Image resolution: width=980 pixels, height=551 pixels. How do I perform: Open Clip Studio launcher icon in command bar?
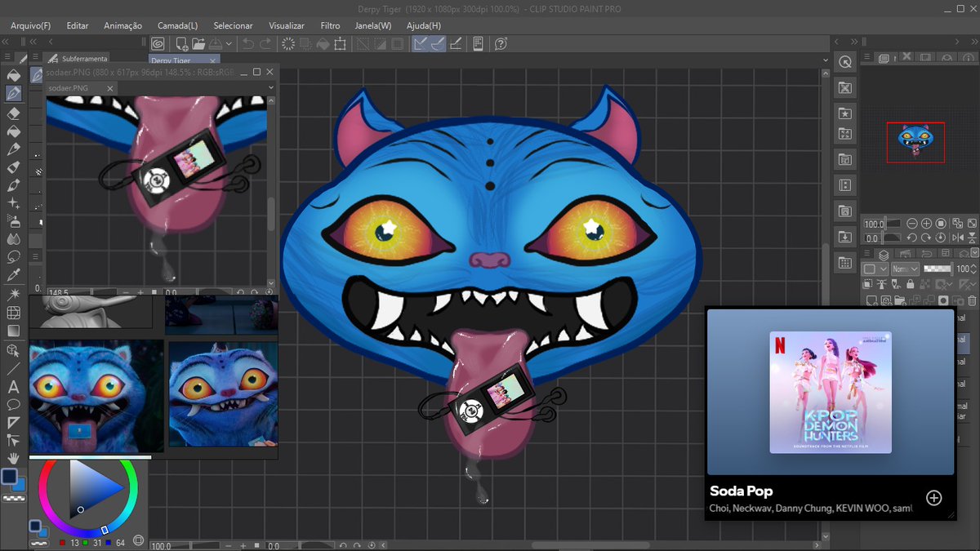tap(158, 43)
